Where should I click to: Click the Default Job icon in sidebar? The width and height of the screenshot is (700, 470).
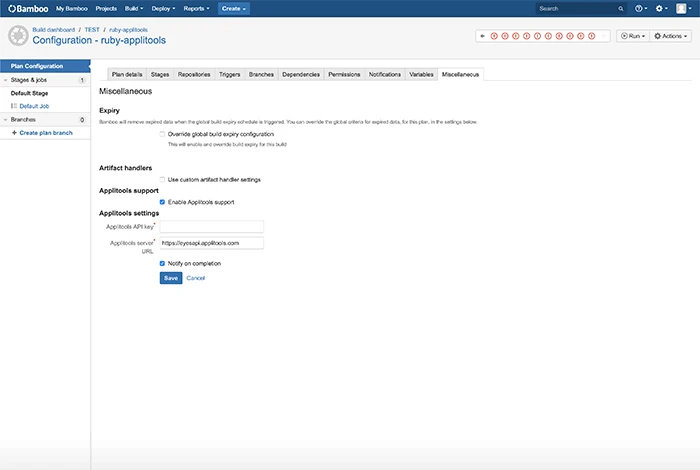[14, 106]
